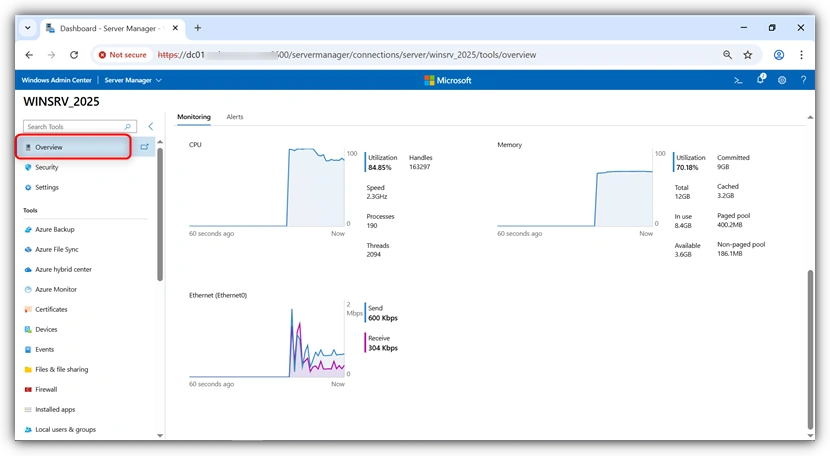This screenshot has width=830, height=456.
Task: Select the Devices tool icon
Action: click(28, 329)
